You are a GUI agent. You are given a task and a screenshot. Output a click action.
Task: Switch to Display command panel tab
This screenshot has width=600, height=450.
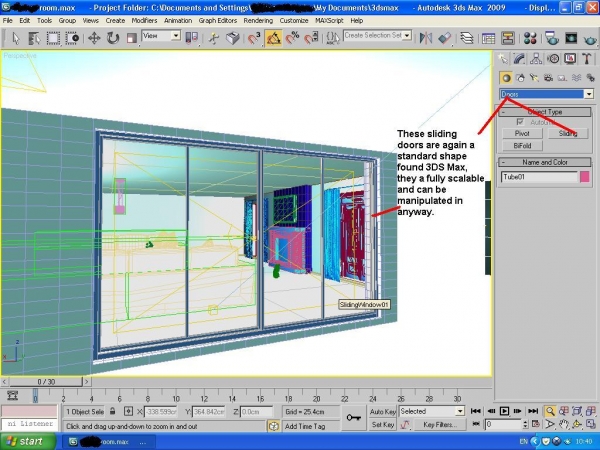click(x=570, y=59)
